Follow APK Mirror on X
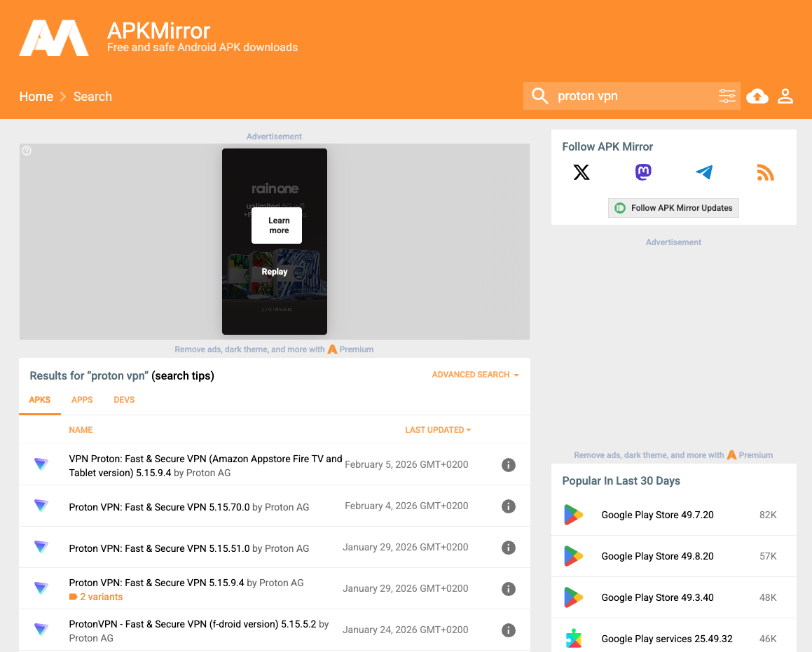This screenshot has height=652, width=812. coord(582,172)
